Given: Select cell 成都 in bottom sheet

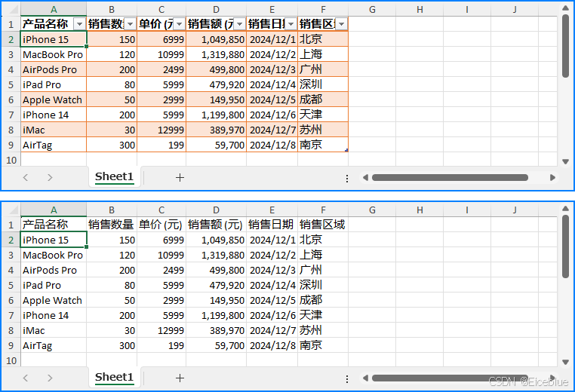Looking at the screenshot, I should pyautogui.click(x=323, y=300).
